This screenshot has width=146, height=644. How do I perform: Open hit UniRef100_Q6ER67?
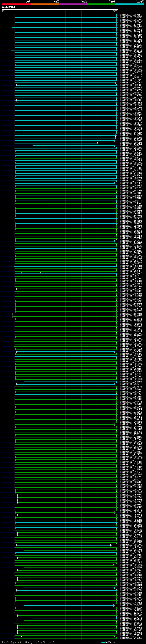pos(131,53)
